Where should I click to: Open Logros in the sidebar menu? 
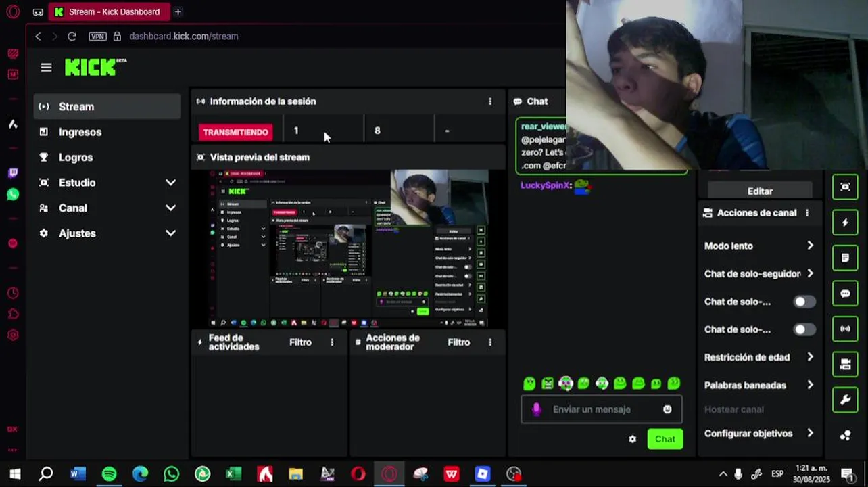107,157
